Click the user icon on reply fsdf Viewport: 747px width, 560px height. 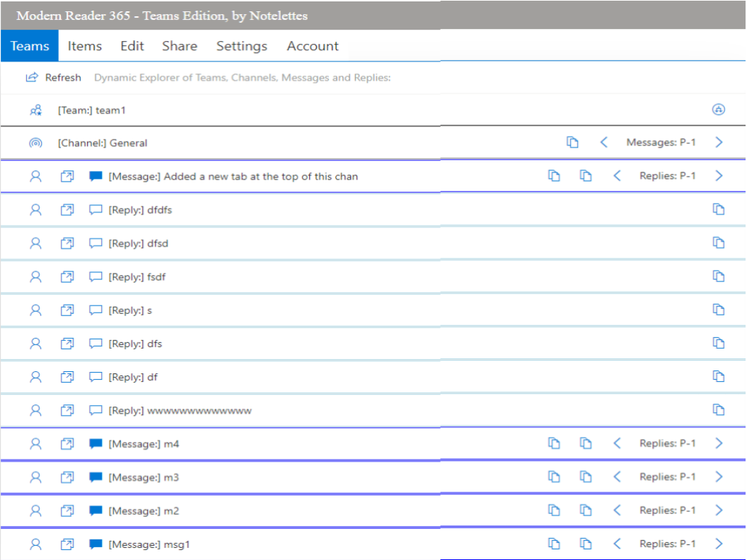coord(36,276)
